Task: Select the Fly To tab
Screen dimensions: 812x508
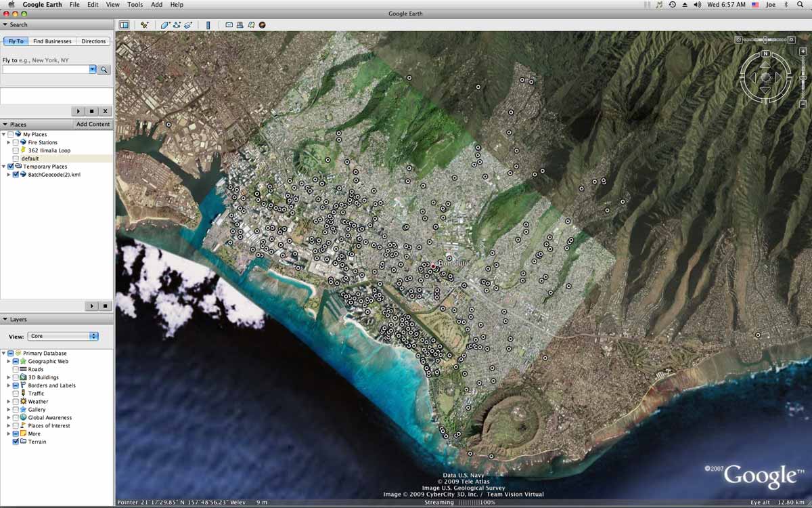Action: [16, 41]
